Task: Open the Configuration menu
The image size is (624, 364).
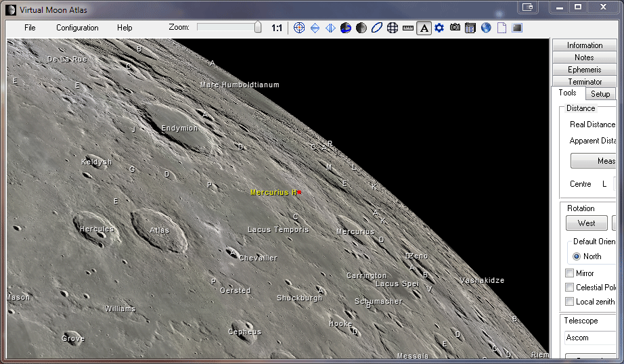Action: [77, 28]
